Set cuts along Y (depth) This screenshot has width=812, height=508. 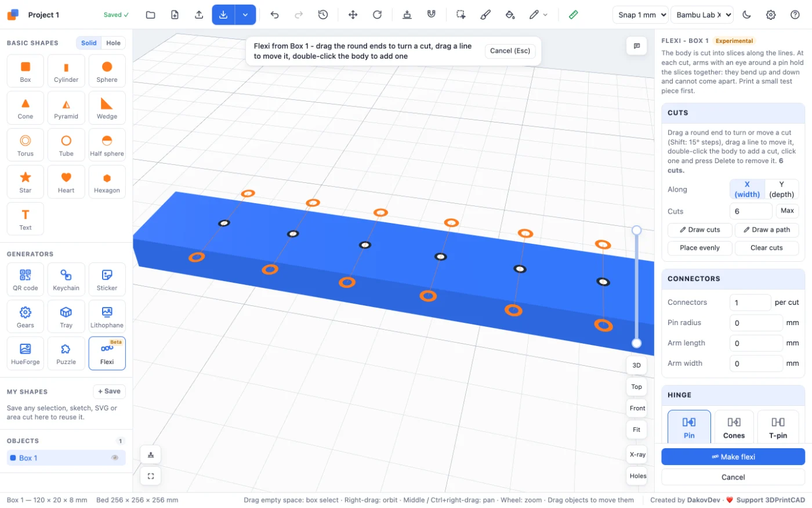click(x=781, y=189)
